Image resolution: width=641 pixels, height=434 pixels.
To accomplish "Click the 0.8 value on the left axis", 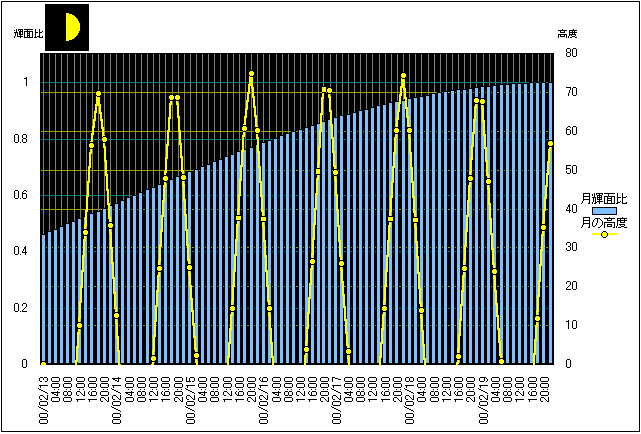I will tap(26, 138).
